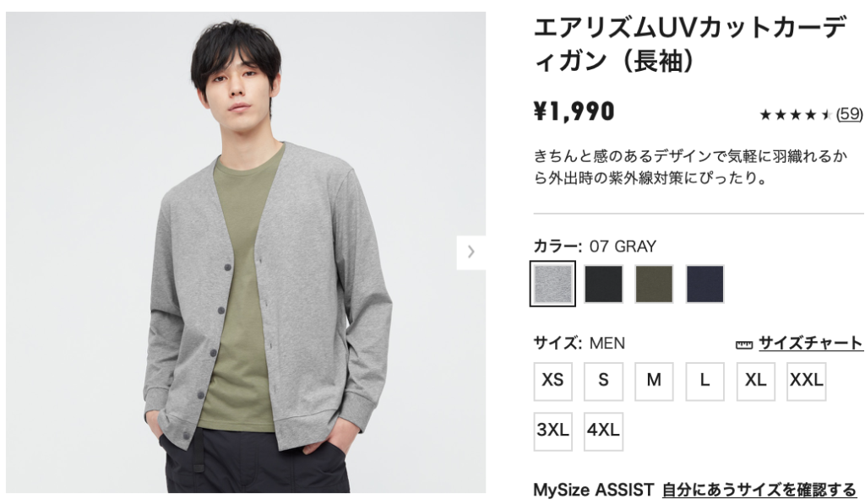Viewport: 865px width, 504px height.
Task: Select the 07 GRAY color swatch
Action: (552, 284)
